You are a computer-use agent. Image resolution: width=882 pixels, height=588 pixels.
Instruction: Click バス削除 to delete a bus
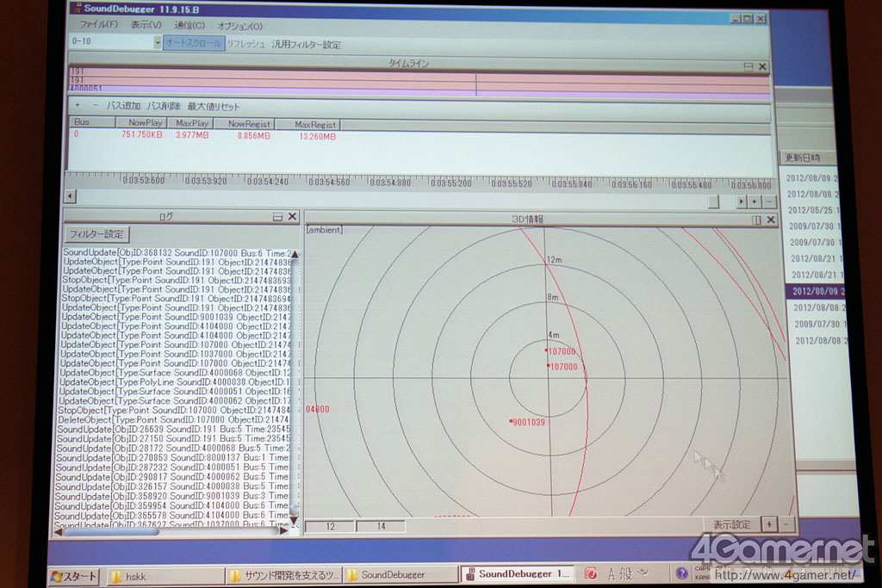click(164, 106)
